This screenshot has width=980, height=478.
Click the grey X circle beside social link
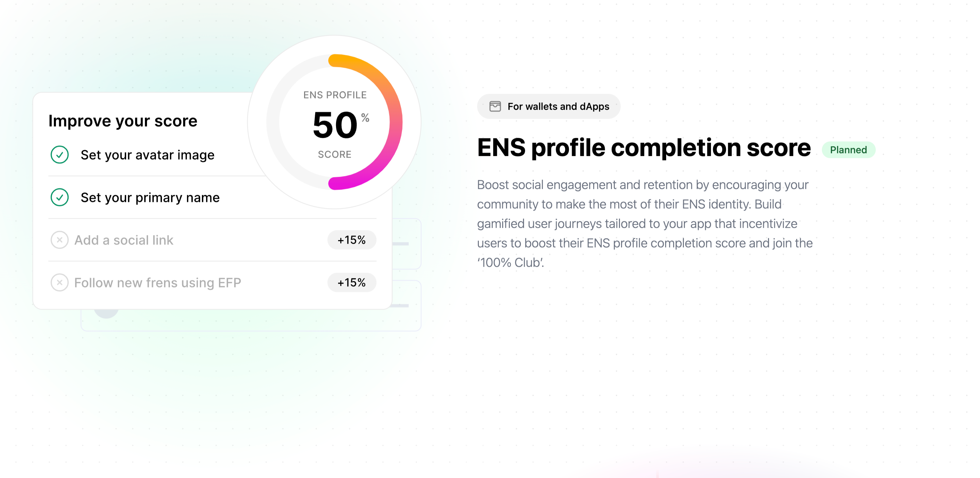[x=59, y=240]
